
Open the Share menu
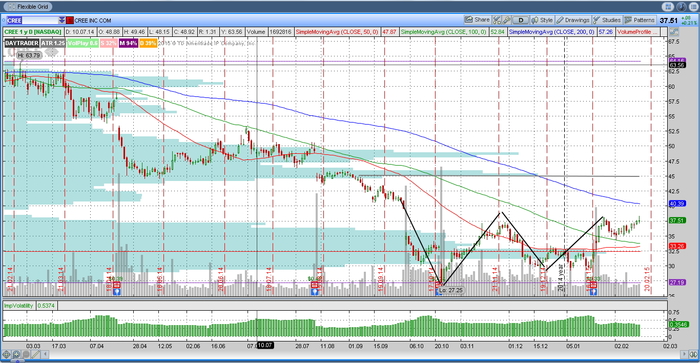pos(477,20)
